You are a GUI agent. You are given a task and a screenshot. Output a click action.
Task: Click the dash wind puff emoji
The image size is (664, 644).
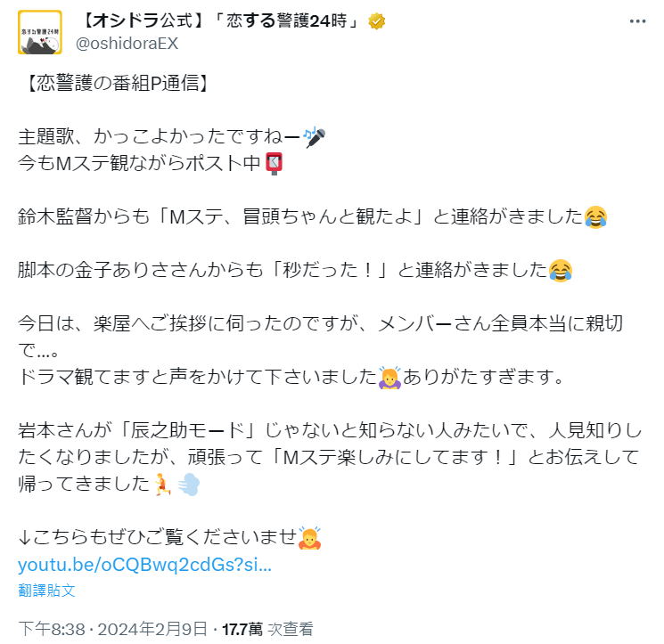(189, 485)
